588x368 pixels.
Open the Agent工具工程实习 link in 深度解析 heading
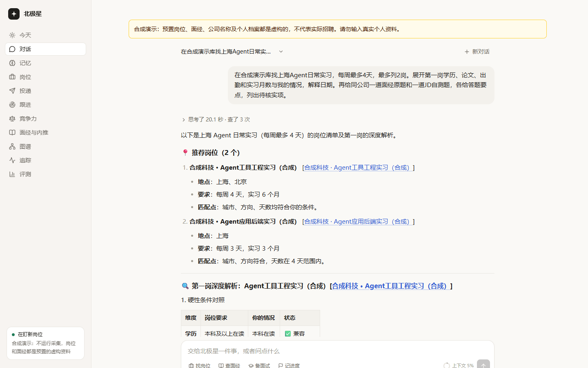[x=391, y=286]
